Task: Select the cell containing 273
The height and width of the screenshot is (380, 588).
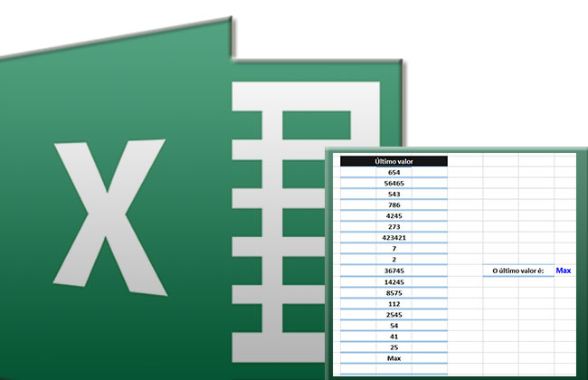Action: (x=394, y=226)
